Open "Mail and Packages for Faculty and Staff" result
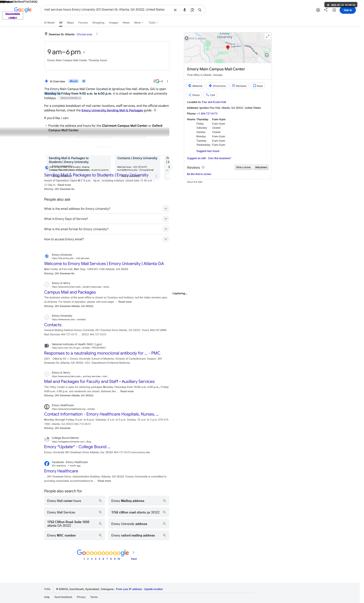 click(99, 381)
